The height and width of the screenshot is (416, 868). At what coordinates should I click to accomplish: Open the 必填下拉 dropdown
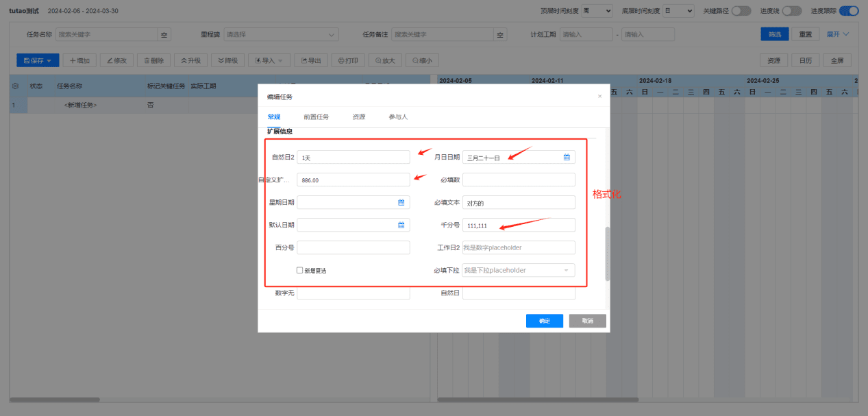519,270
